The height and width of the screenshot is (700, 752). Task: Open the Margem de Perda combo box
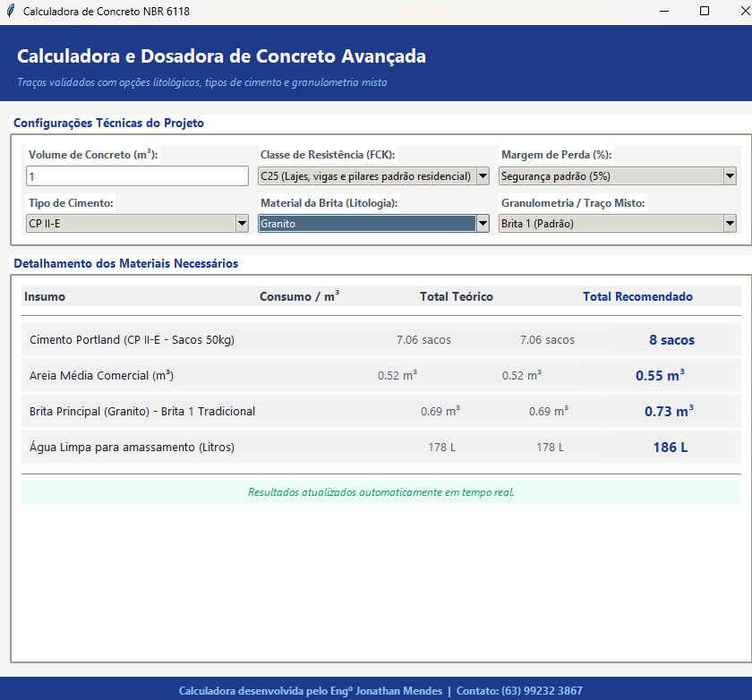(617, 176)
